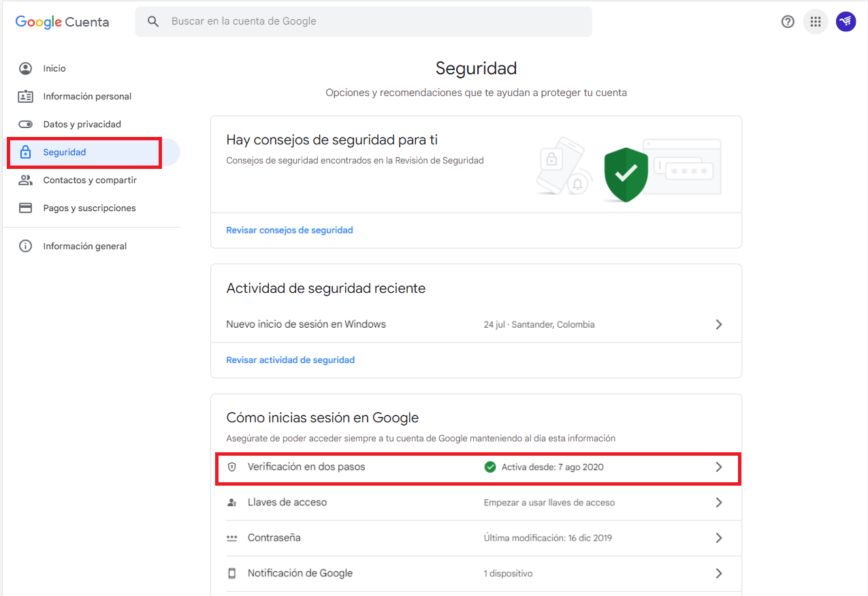Open Pagos y suscripciones menu item

pos(89,208)
